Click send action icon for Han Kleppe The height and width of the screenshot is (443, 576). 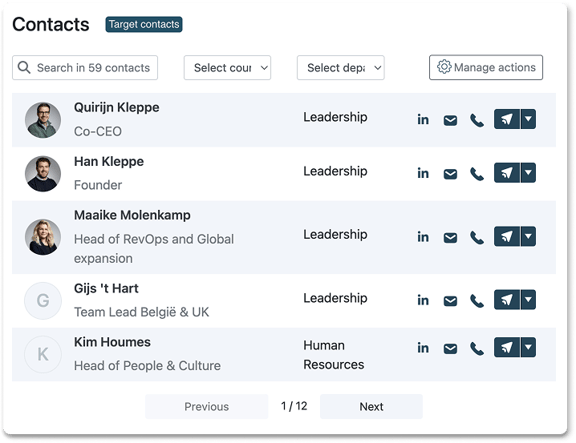[507, 173]
